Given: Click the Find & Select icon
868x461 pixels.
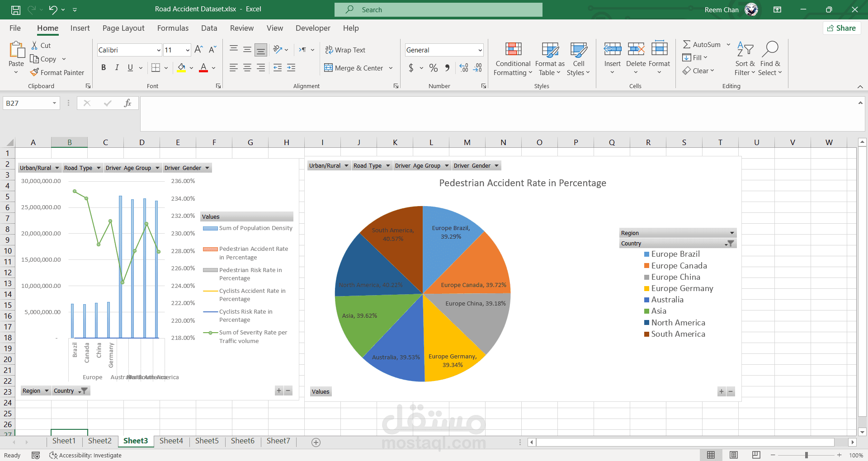Looking at the screenshot, I should click(x=770, y=58).
